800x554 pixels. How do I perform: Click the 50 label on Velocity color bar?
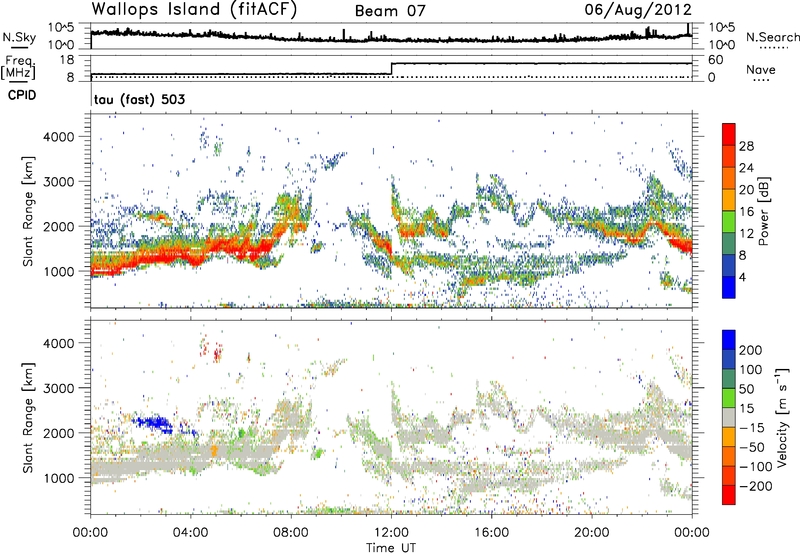tap(747, 389)
